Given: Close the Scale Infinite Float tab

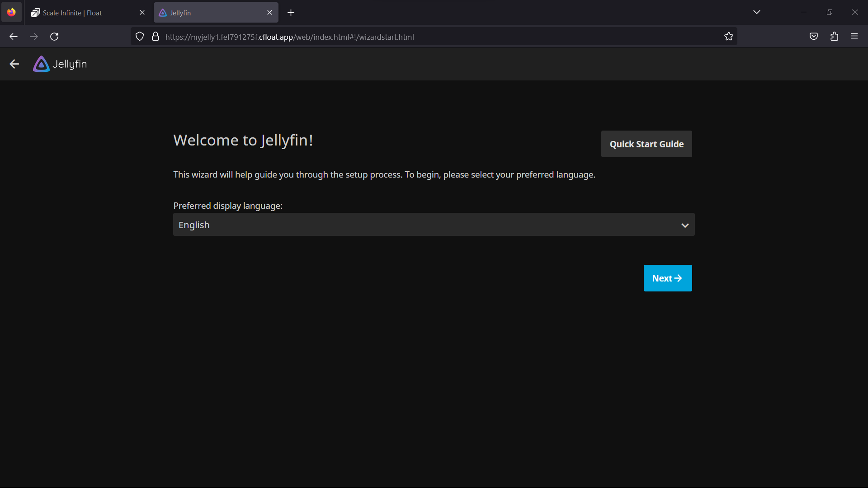Looking at the screenshot, I should (x=142, y=13).
